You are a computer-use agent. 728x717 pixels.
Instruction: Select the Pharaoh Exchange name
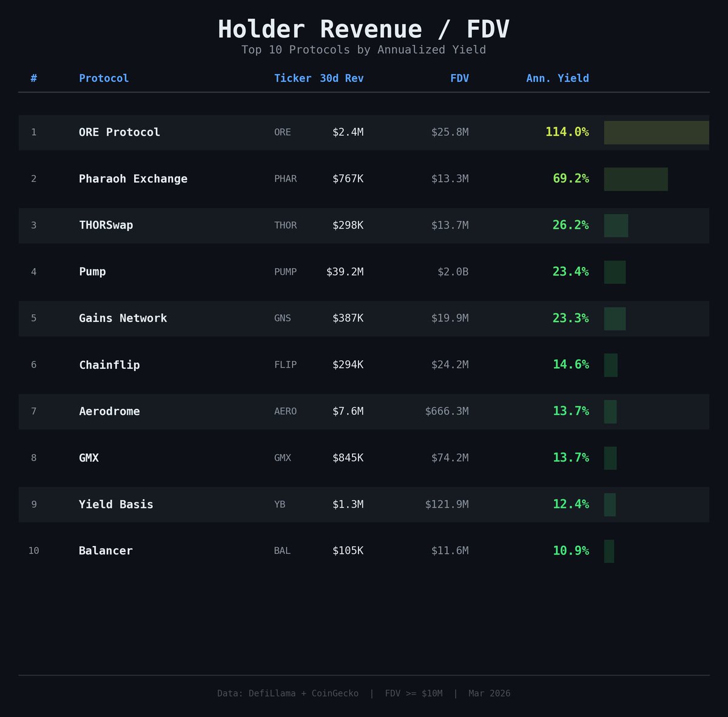tap(133, 179)
